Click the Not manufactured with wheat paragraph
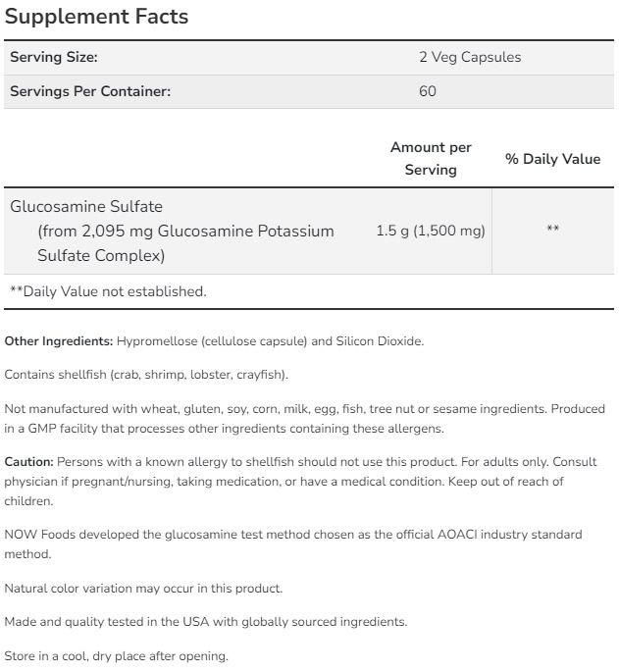The height and width of the screenshot is (672, 619). 305,417
